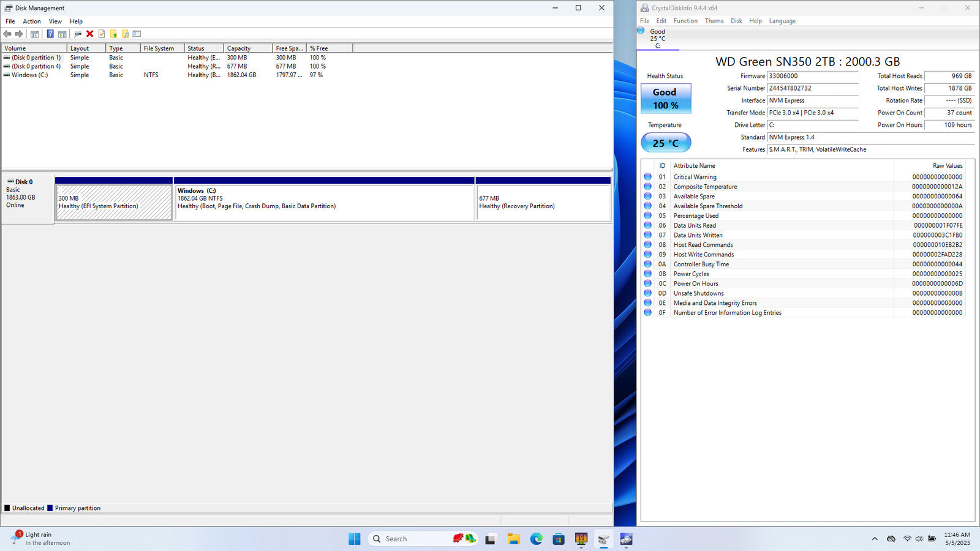Viewport: 980px width, 551px height.
Task: Open the View menu in Disk Management
Action: click(55, 21)
